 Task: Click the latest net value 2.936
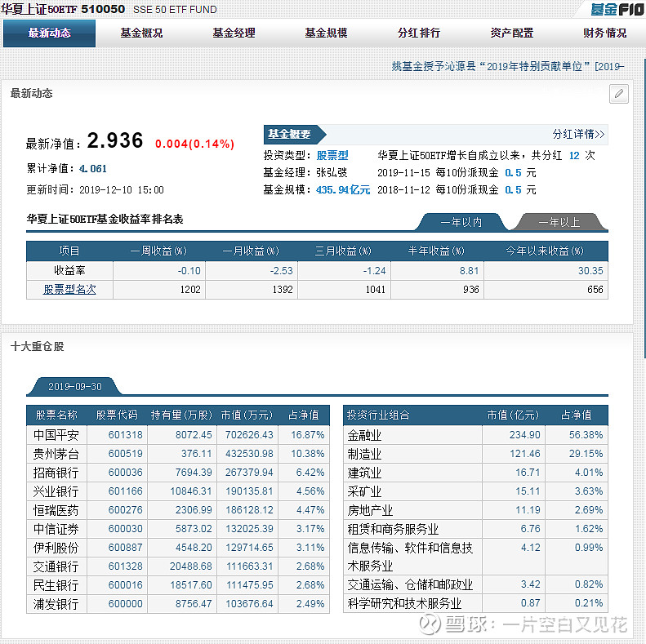point(115,140)
